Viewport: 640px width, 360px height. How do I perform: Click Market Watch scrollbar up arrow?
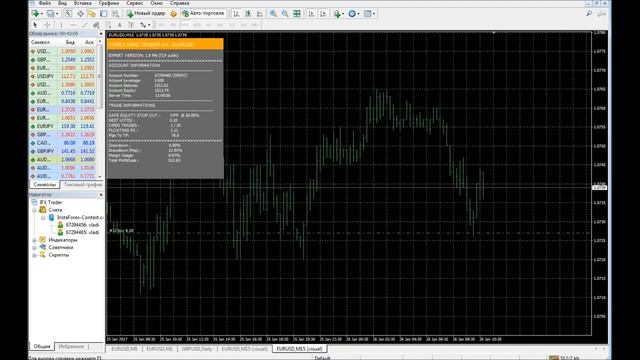100,42
